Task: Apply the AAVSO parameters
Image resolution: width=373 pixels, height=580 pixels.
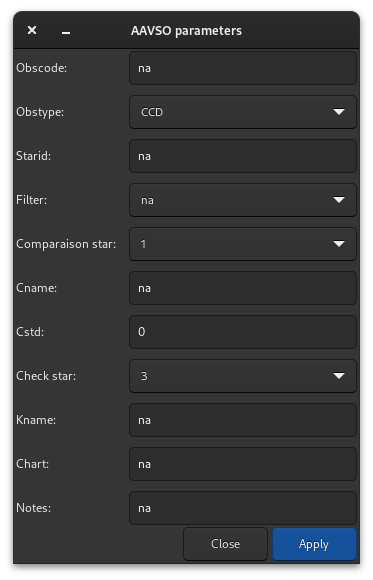Action: click(314, 544)
